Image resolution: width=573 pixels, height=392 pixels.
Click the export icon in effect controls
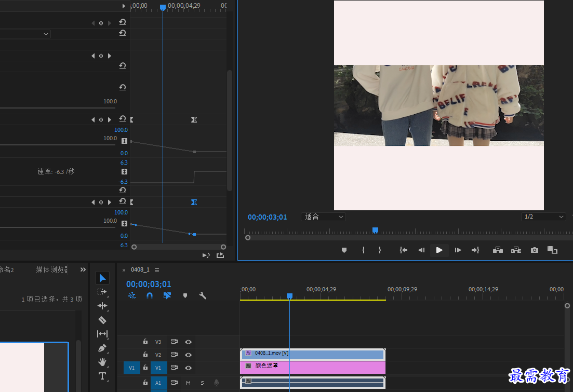(220, 255)
